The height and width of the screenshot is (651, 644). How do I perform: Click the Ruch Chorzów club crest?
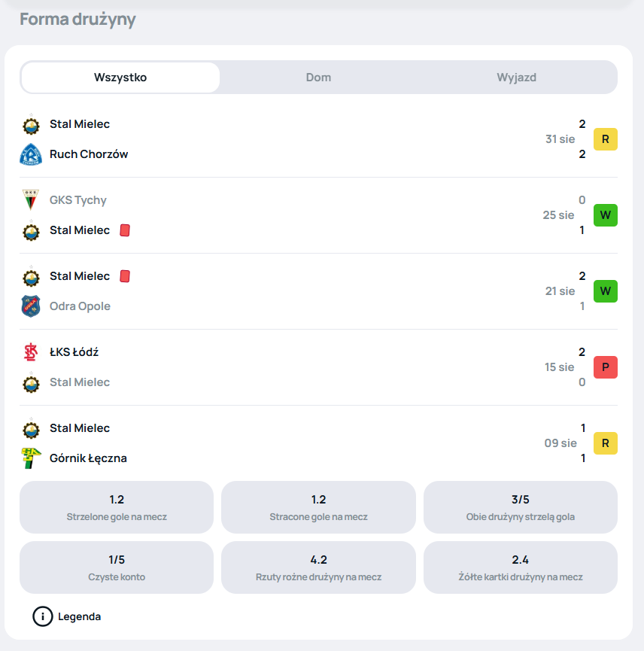coord(31,154)
